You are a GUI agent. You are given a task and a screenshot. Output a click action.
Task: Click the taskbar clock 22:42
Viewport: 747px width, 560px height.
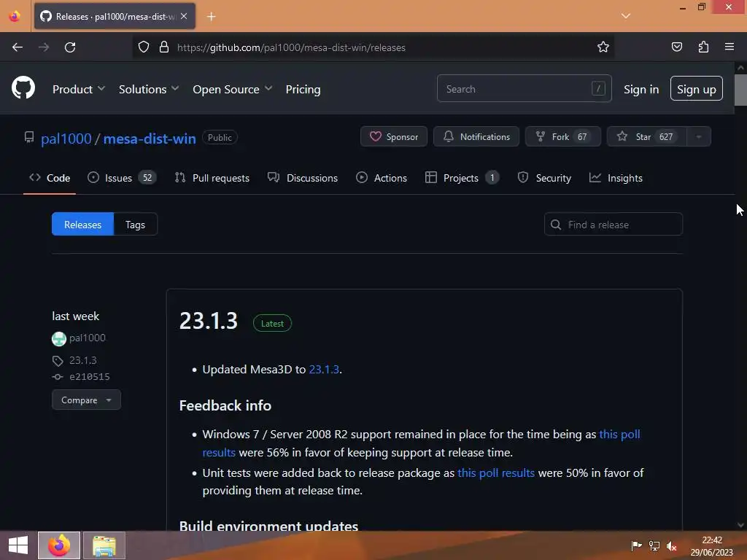pyautogui.click(x=712, y=540)
